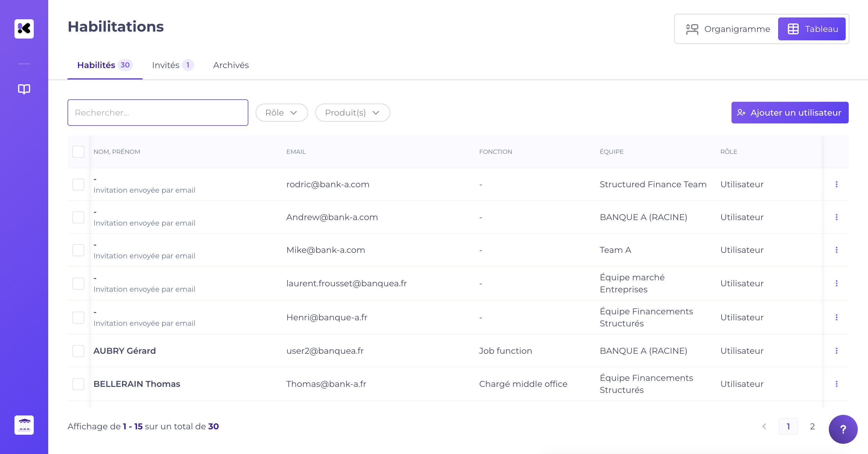Switch to the Archivés tab

tap(231, 65)
